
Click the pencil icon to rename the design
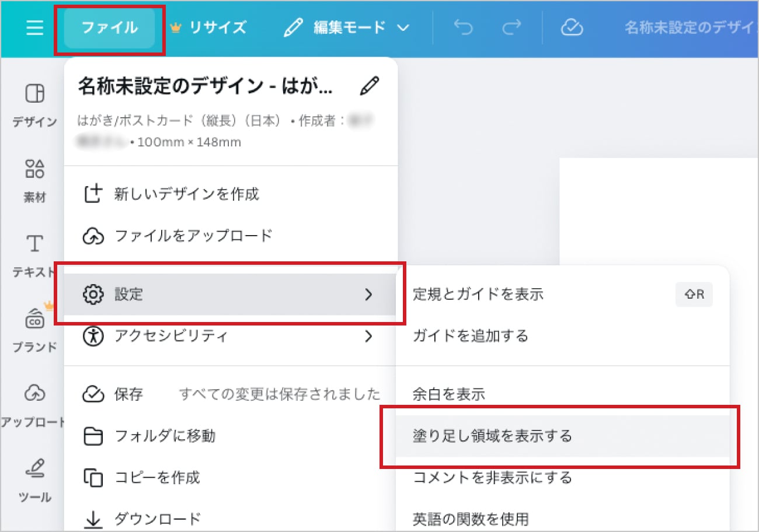(x=369, y=85)
